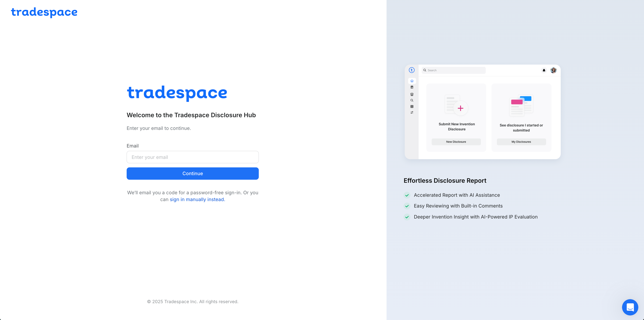Focus the Enter your email field

click(193, 157)
